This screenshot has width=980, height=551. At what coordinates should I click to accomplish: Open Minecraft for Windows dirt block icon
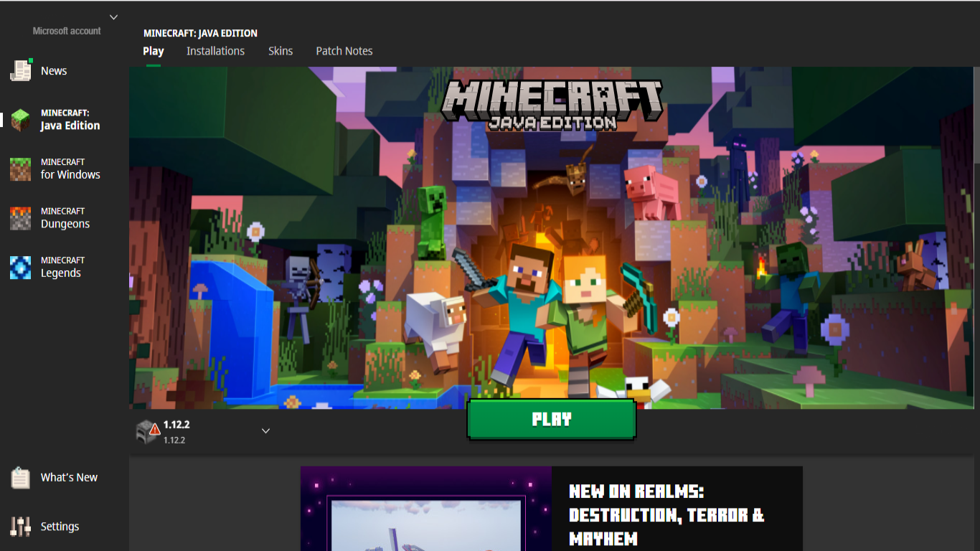pos(21,169)
